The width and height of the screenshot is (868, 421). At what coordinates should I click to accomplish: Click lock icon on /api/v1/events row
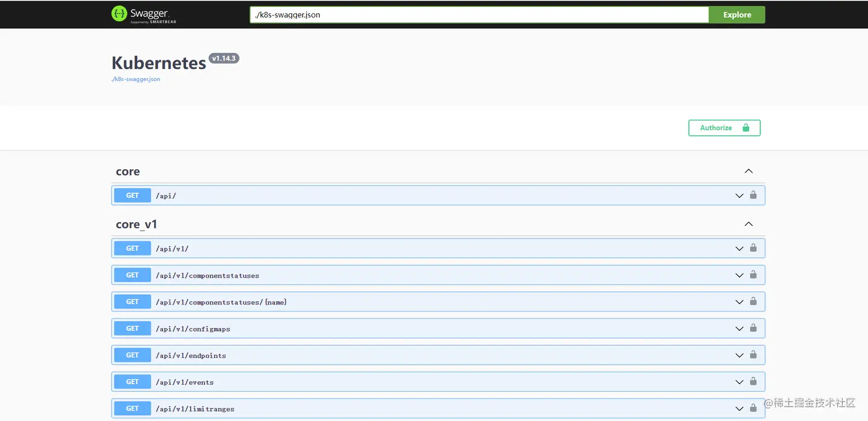[x=753, y=381]
